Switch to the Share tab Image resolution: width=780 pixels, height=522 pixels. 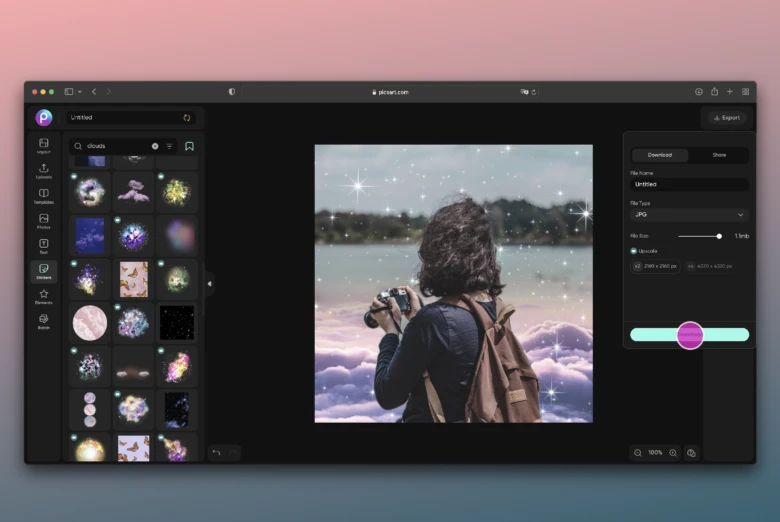click(x=719, y=155)
